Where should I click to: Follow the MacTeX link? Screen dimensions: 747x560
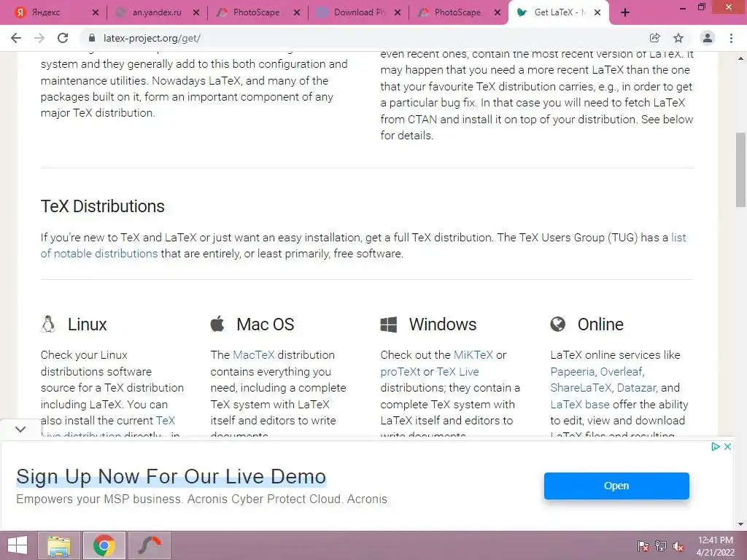tap(253, 355)
